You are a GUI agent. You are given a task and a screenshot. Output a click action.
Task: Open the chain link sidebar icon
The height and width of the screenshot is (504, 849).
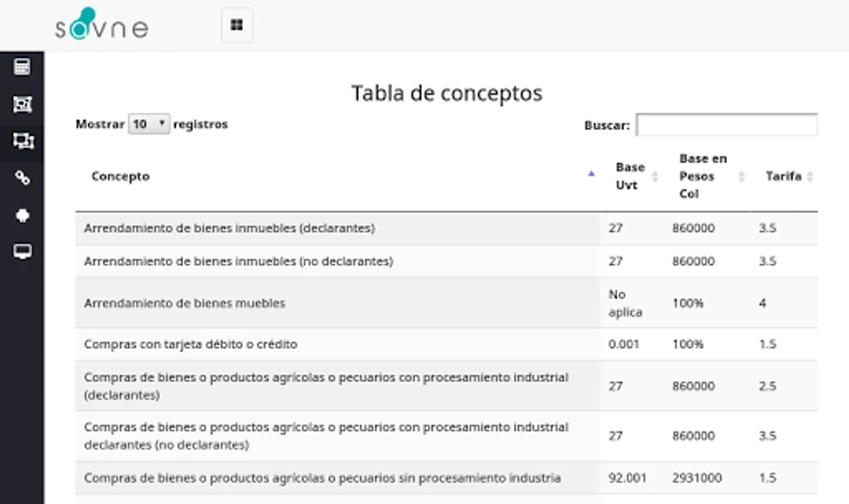click(22, 178)
